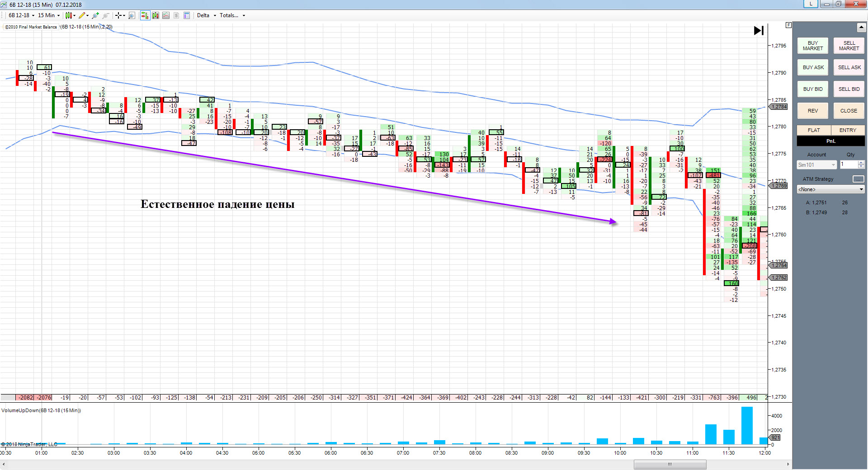868x470 pixels.
Task: Click the BUY ASK button
Action: click(813, 67)
